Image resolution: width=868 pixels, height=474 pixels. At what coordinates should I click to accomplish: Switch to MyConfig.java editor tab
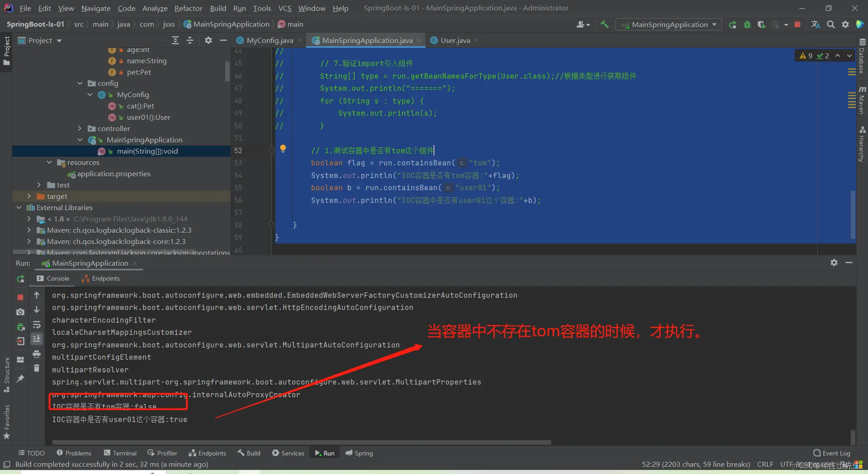[x=269, y=40]
